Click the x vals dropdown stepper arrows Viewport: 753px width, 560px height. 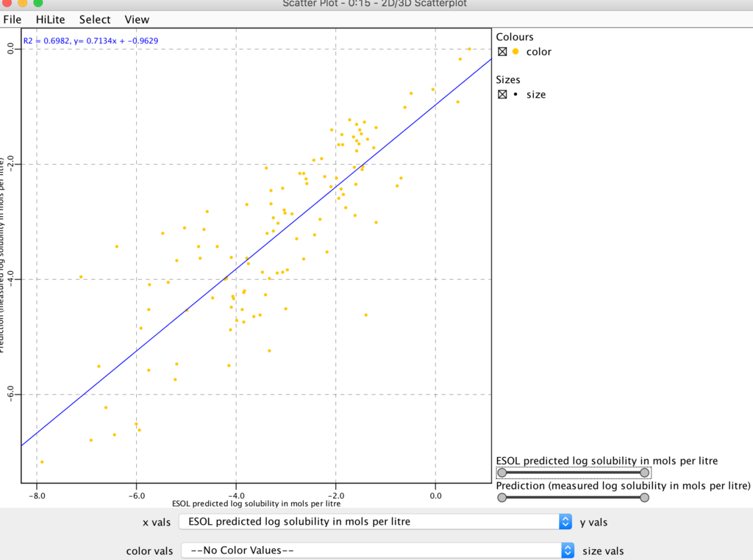pos(565,522)
